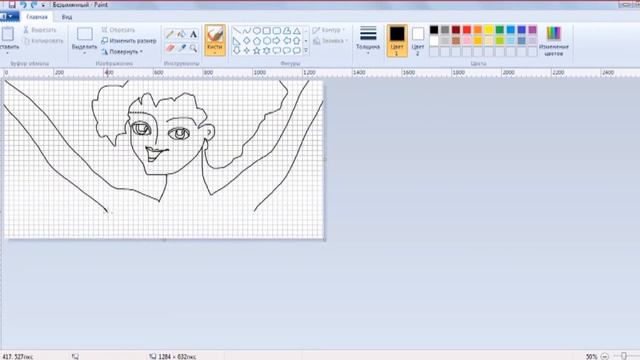Click the zoom out minus button
This screenshot has height=360, width=640.
pos(605,356)
